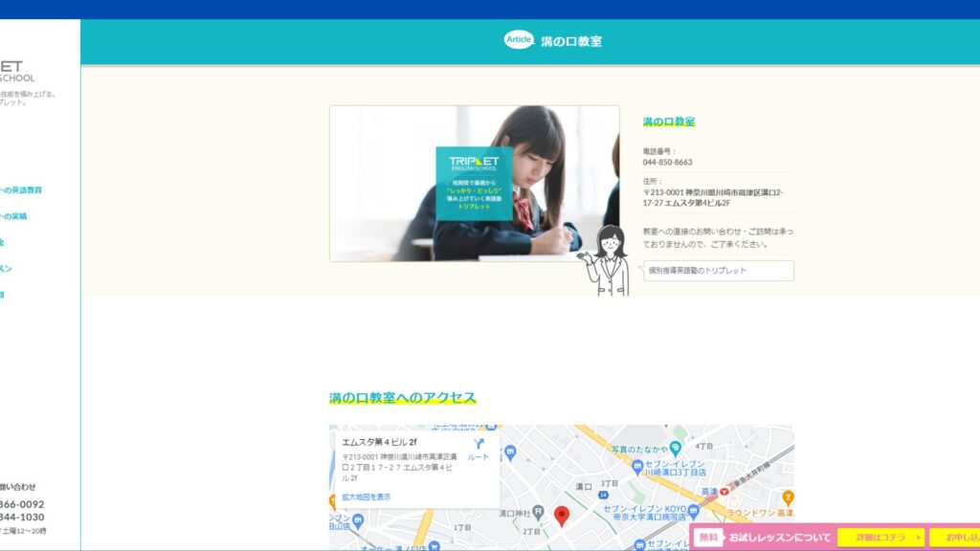Click the 844-1030 phone number in sidebar
The width and height of the screenshot is (980, 551).
(22, 518)
